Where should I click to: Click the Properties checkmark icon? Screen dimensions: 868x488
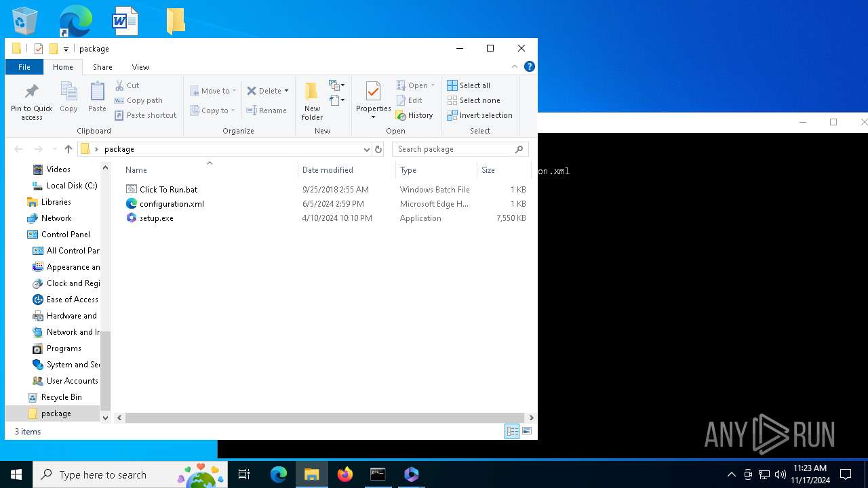tap(373, 91)
